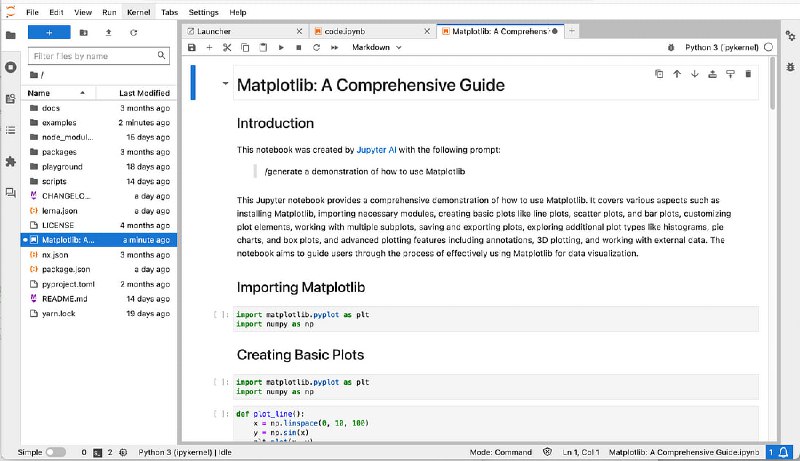
Task: Interrupt the kernel with the stop icon
Action: [299, 47]
